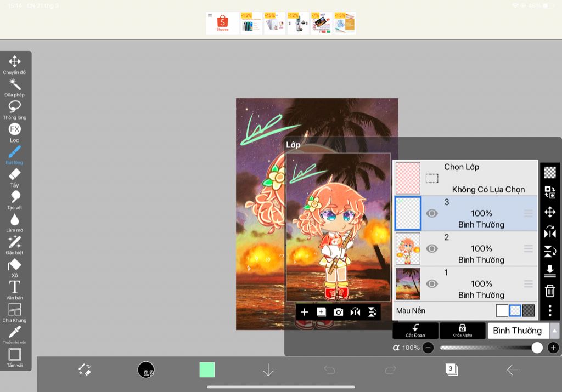Add a new layer with plus icon
The image size is (562, 392).
click(x=304, y=312)
